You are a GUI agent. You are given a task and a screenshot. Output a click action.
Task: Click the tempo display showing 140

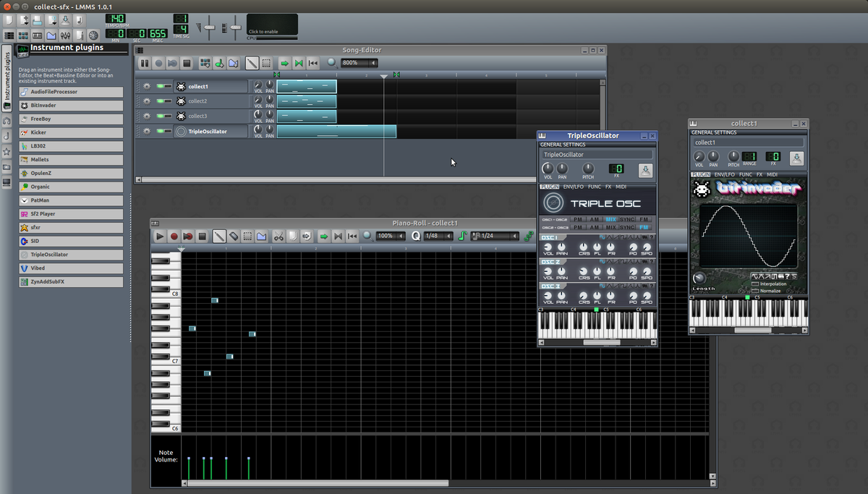coord(116,18)
